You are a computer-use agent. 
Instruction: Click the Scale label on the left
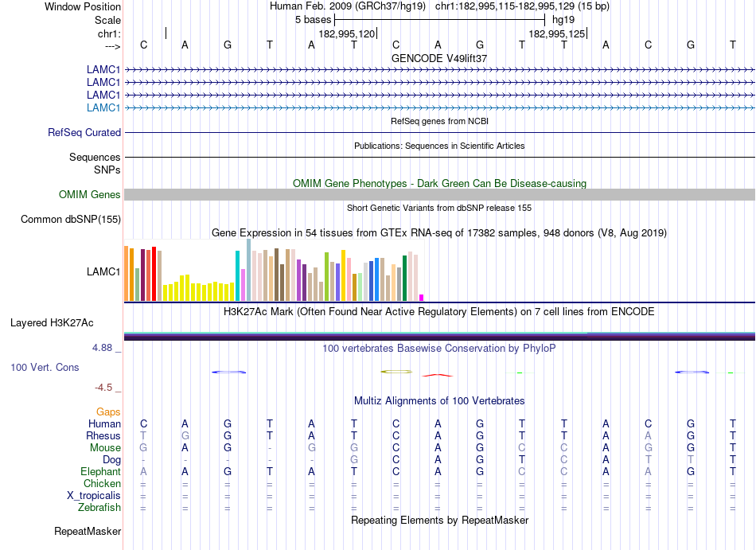click(107, 20)
